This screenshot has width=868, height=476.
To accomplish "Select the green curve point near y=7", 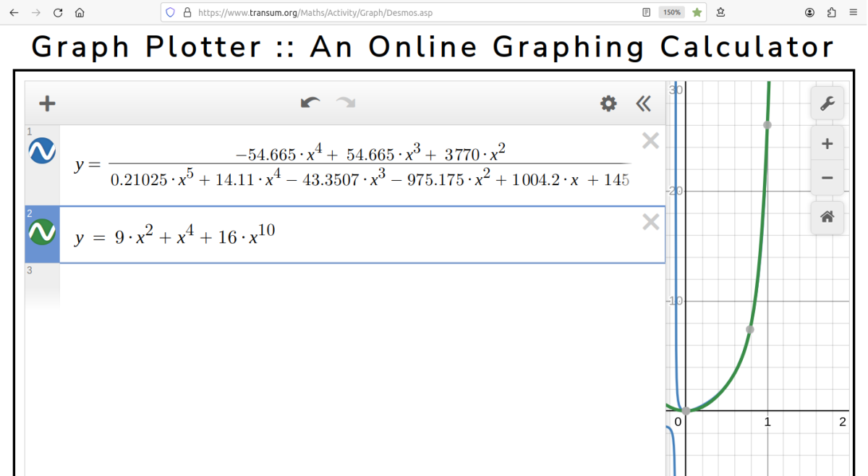I will point(750,330).
